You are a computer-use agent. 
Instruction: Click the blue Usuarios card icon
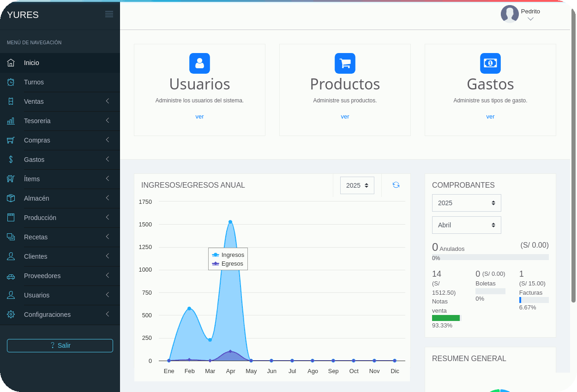tap(199, 63)
